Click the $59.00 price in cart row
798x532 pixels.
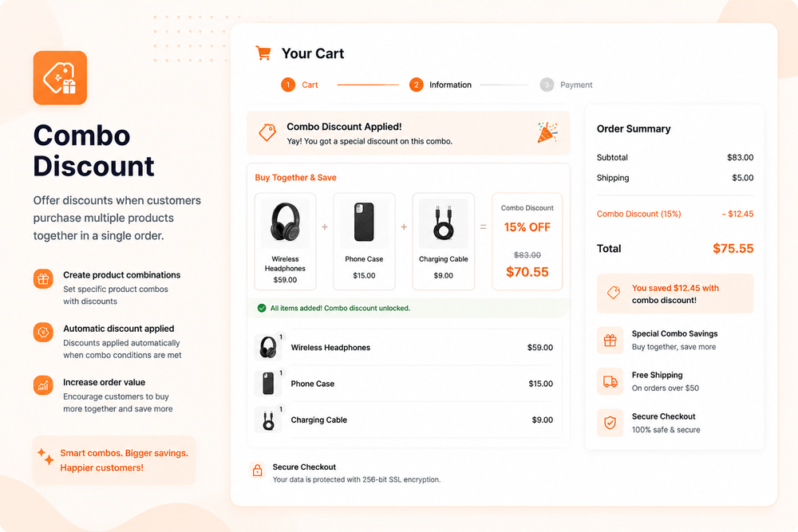pos(540,348)
